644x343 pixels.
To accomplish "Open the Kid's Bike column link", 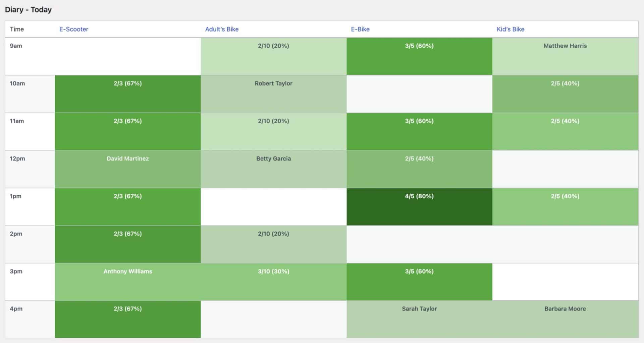I will pyautogui.click(x=511, y=29).
